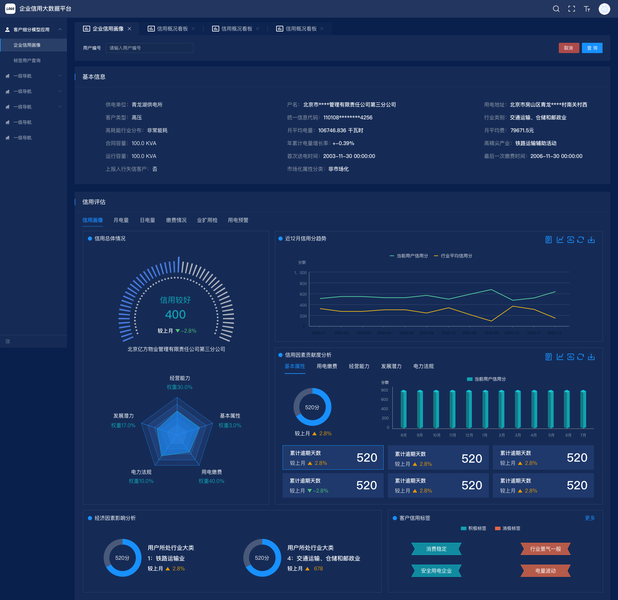Click the highlighted 累计逾期天数 card with blue border

tap(333, 457)
